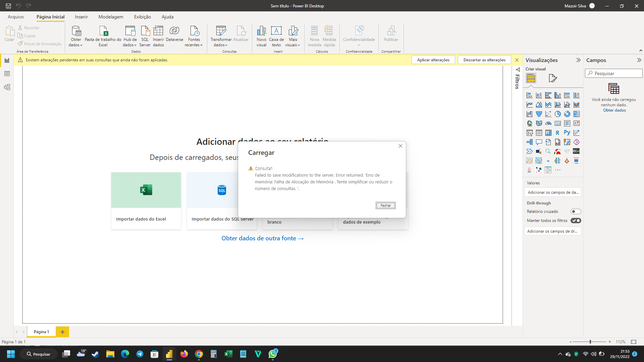
Task: Open the Ajuda tab
Action: 167,17
